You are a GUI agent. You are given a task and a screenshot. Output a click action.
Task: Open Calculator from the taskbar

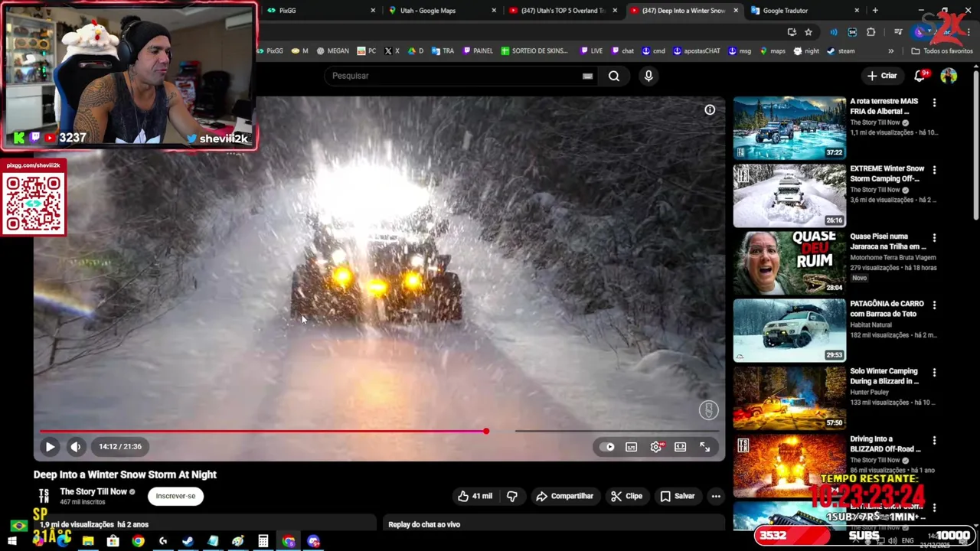pyautogui.click(x=263, y=541)
